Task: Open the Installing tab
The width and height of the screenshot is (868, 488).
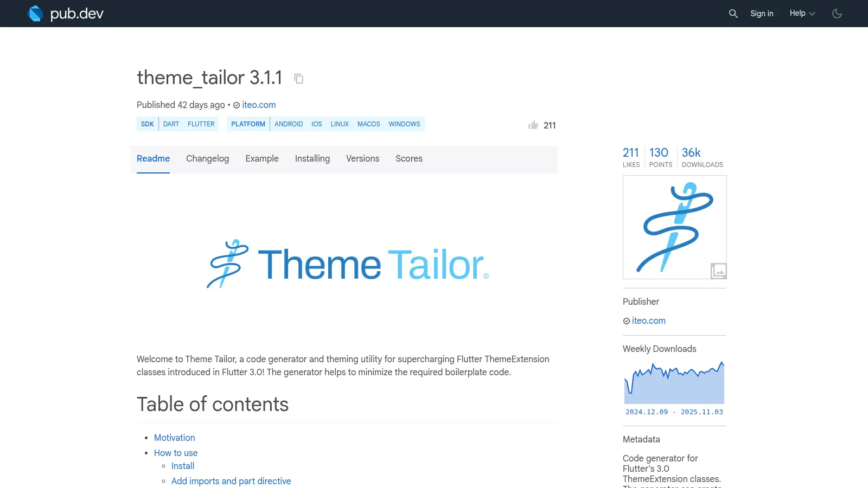Action: click(312, 159)
